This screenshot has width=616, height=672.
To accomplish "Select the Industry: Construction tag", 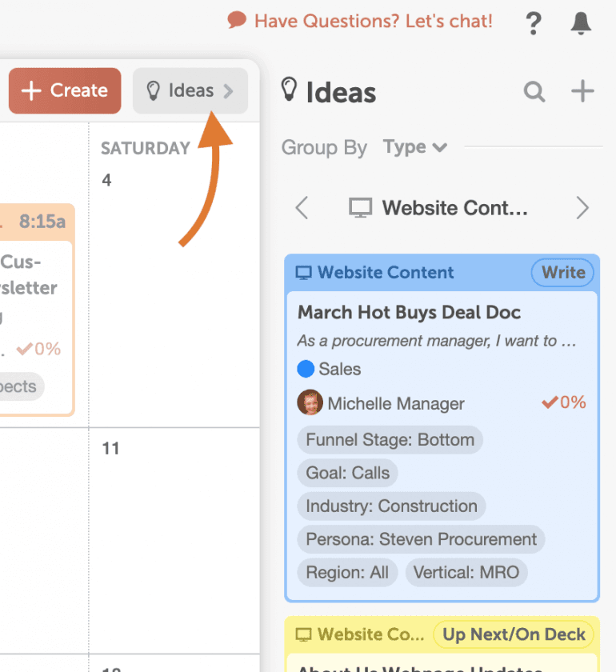I will pyautogui.click(x=391, y=506).
